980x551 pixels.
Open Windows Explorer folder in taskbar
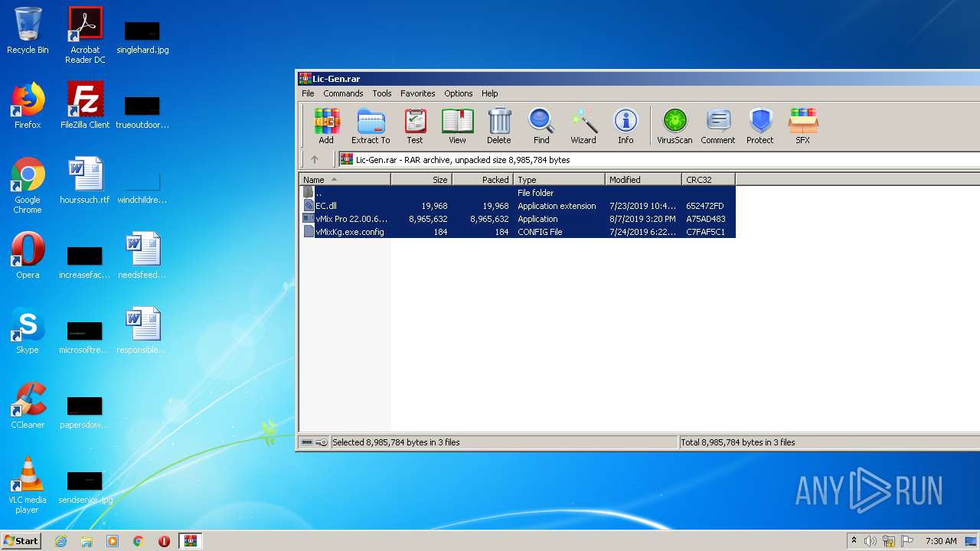87,541
